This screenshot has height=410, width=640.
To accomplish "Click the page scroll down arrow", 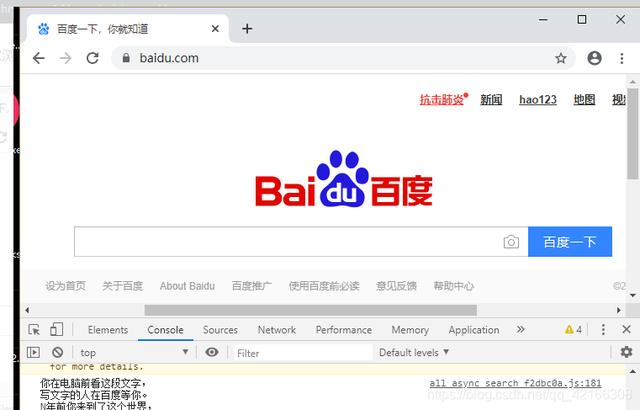I will click(x=633, y=295).
